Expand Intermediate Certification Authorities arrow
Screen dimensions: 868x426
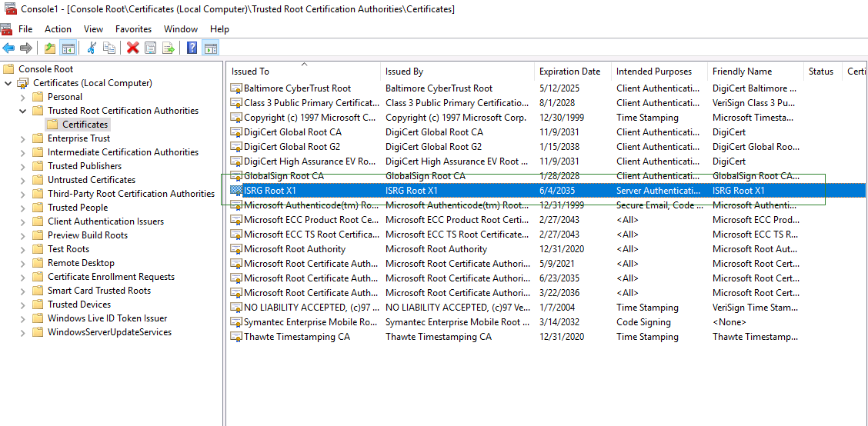pyautogui.click(x=22, y=152)
